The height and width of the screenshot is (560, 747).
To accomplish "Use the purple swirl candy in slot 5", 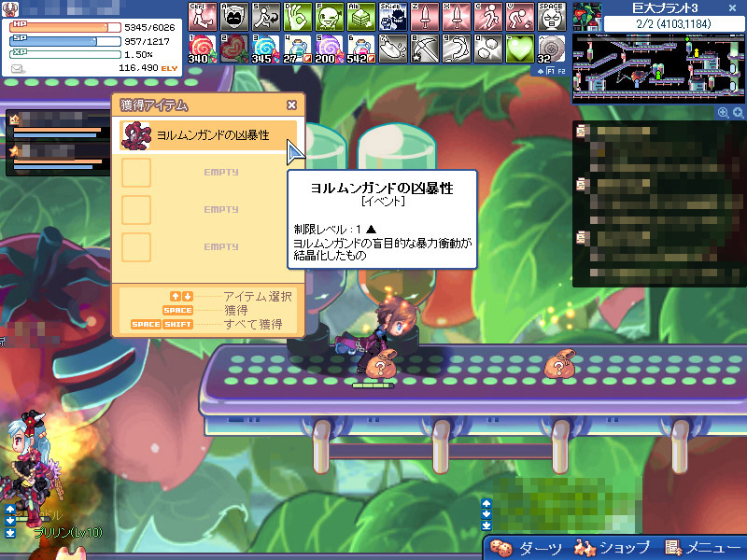I will pyautogui.click(x=330, y=49).
